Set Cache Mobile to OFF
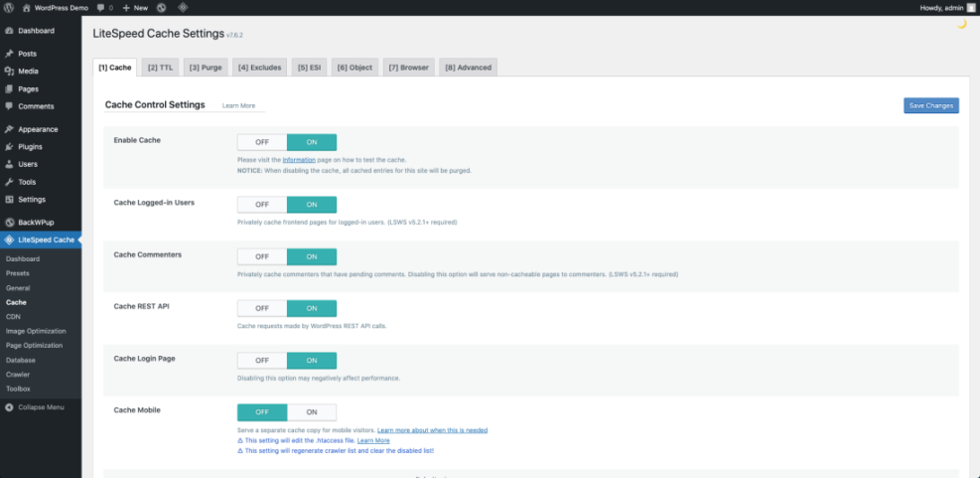Image resolution: width=980 pixels, height=478 pixels. (x=262, y=412)
